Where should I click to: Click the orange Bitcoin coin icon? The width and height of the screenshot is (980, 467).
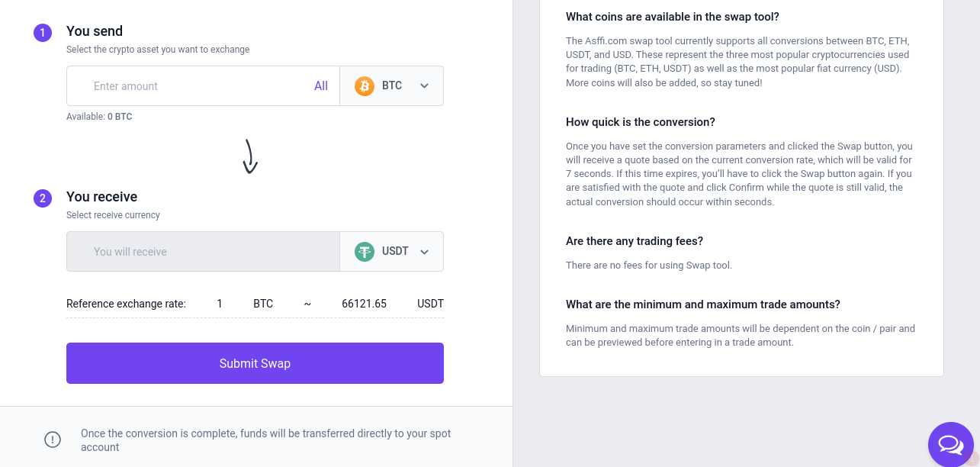coord(365,85)
